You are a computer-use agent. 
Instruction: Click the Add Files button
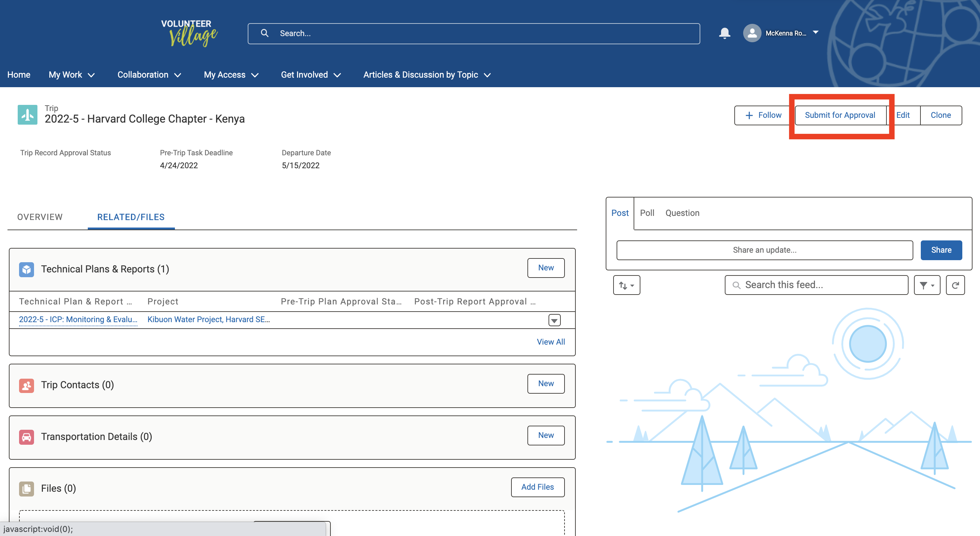(537, 487)
